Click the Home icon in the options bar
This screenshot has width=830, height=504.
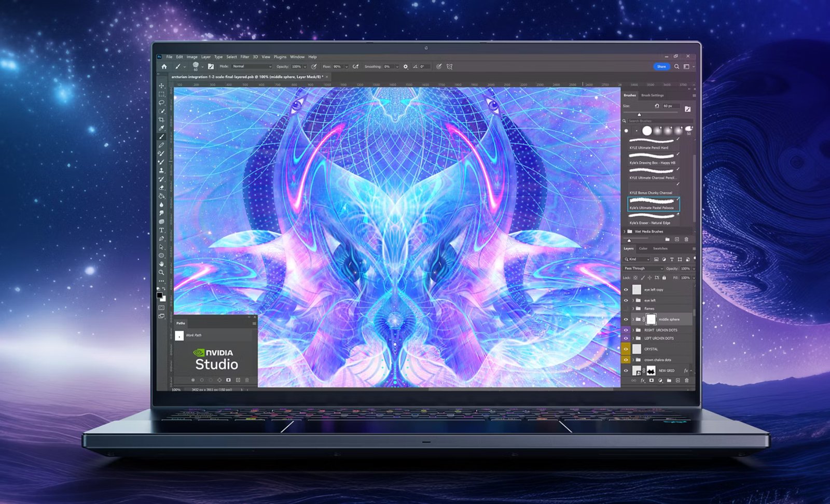(164, 66)
